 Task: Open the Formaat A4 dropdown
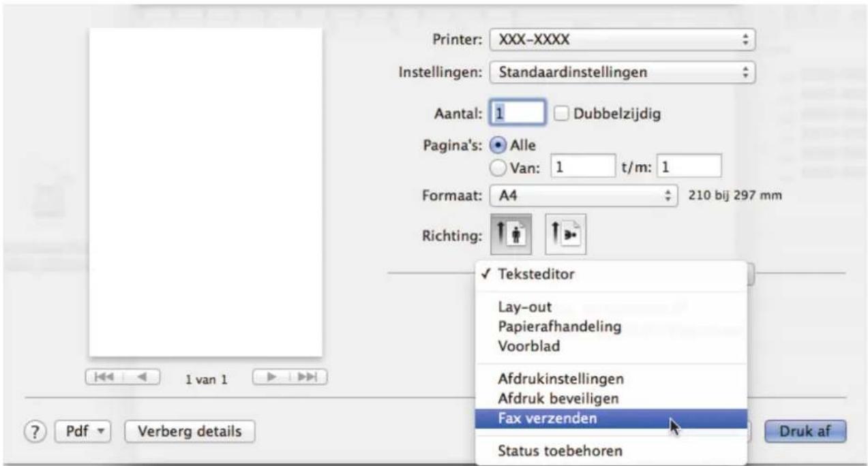pyautogui.click(x=582, y=194)
